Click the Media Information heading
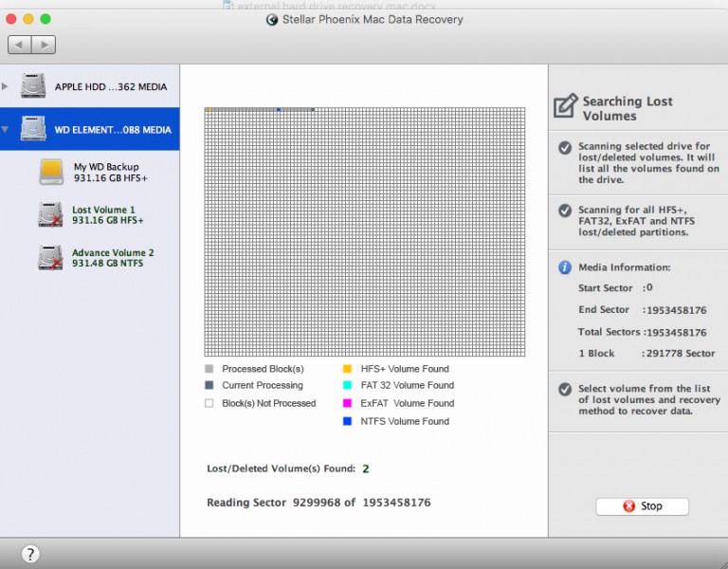 click(x=625, y=267)
